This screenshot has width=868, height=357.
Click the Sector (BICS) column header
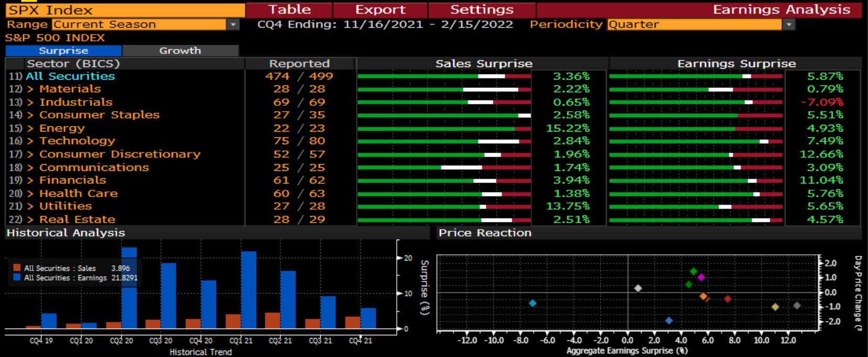point(73,63)
